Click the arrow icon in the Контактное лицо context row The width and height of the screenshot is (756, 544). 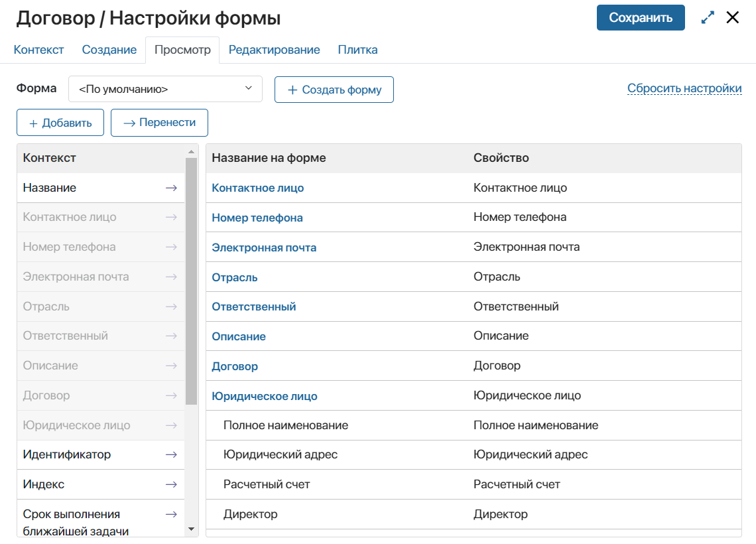(171, 218)
